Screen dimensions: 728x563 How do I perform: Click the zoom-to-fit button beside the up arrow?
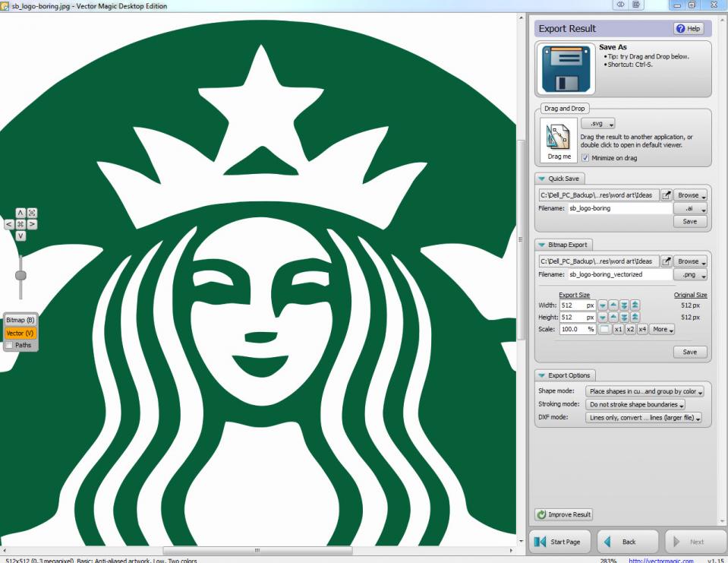[32, 213]
